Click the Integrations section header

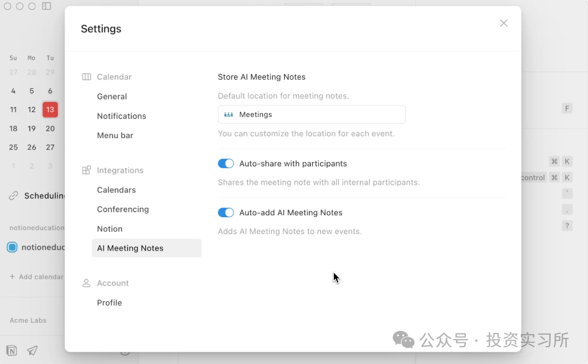click(x=120, y=170)
